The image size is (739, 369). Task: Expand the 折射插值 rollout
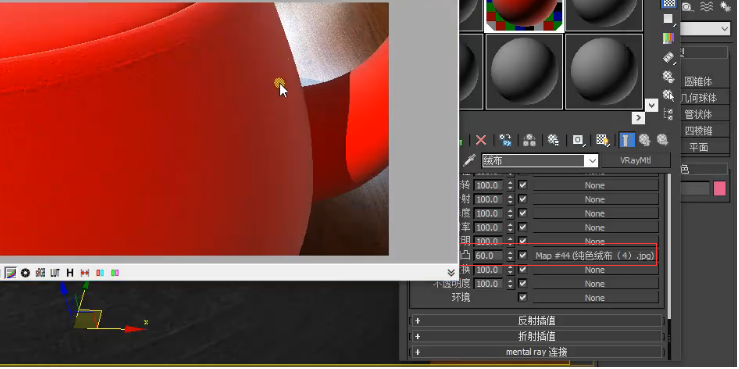pos(537,336)
